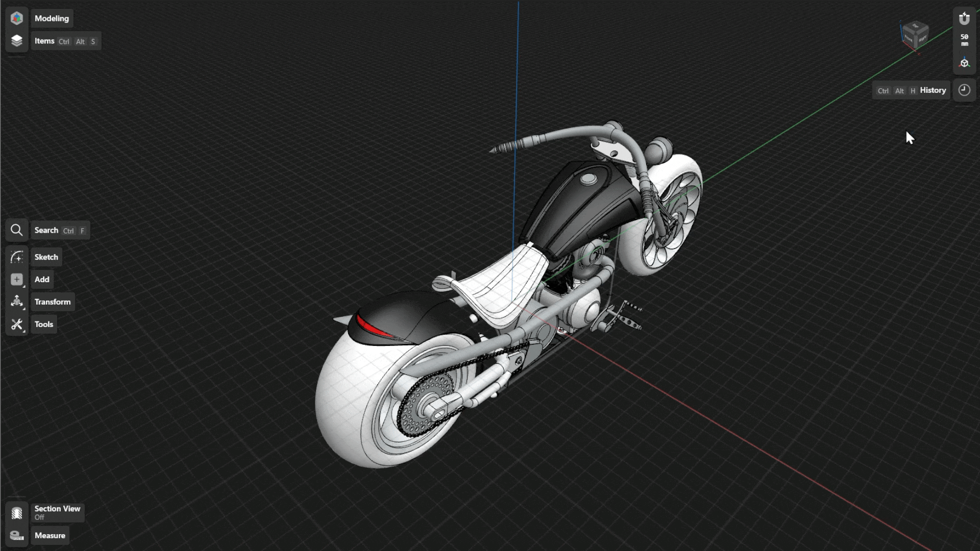This screenshot has width=980, height=551.
Task: Open the Items layers icon
Action: coord(17,41)
